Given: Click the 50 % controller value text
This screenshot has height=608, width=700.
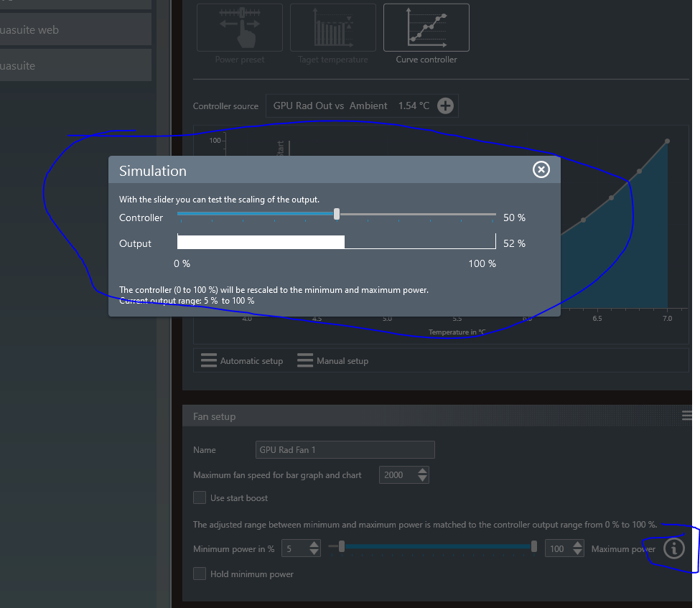Looking at the screenshot, I should pyautogui.click(x=514, y=218).
